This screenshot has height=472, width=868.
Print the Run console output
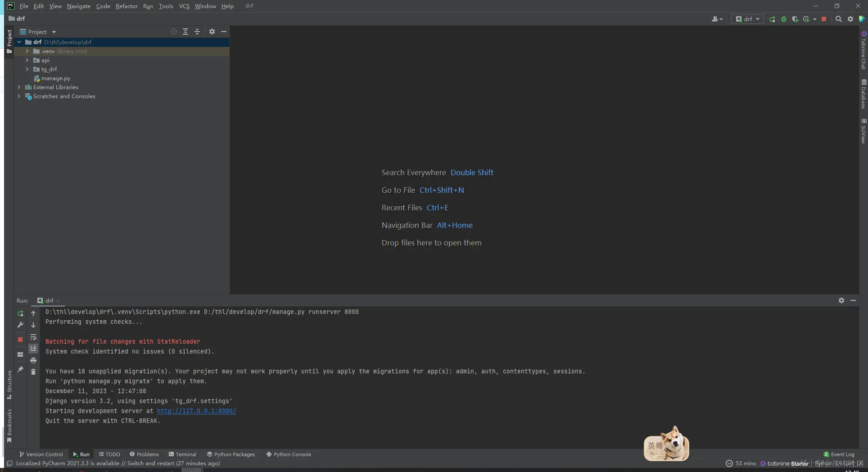(33, 360)
